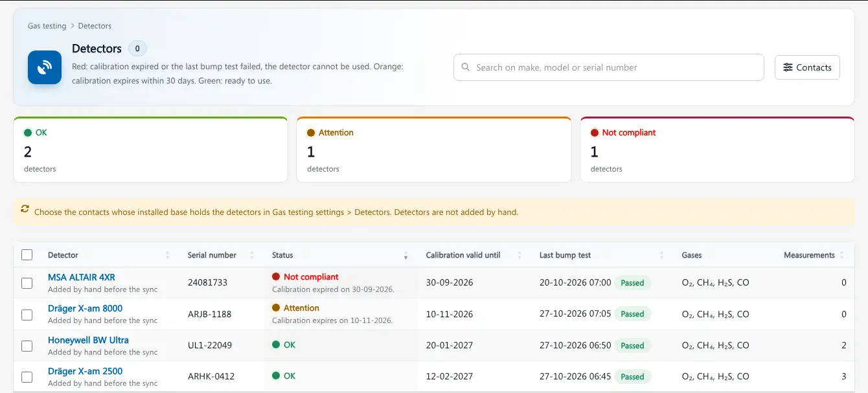
Task: Click 'Calibration expires on 10-11-2026.' text
Action: [332, 320]
